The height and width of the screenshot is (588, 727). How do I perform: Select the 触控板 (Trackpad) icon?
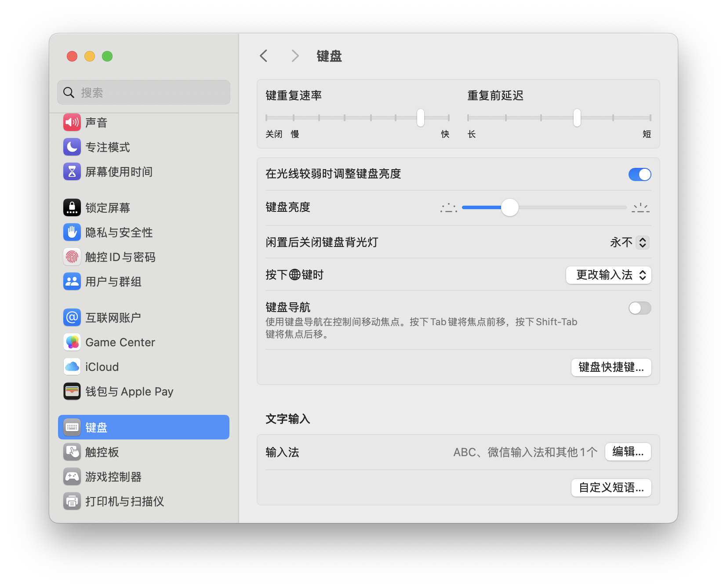72,452
